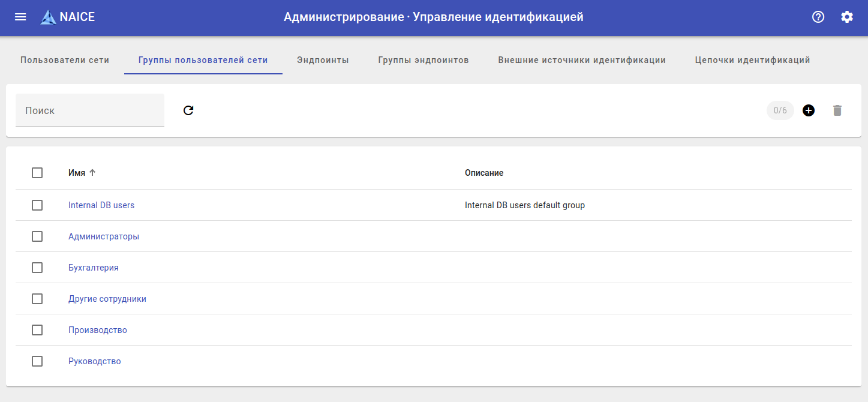Open the Другие сотрудники group link
868x402 pixels.
click(x=107, y=299)
